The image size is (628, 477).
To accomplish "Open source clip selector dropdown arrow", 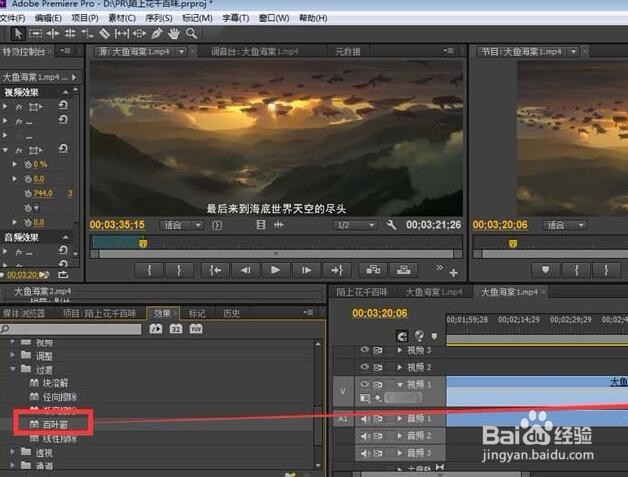I will 182,52.
